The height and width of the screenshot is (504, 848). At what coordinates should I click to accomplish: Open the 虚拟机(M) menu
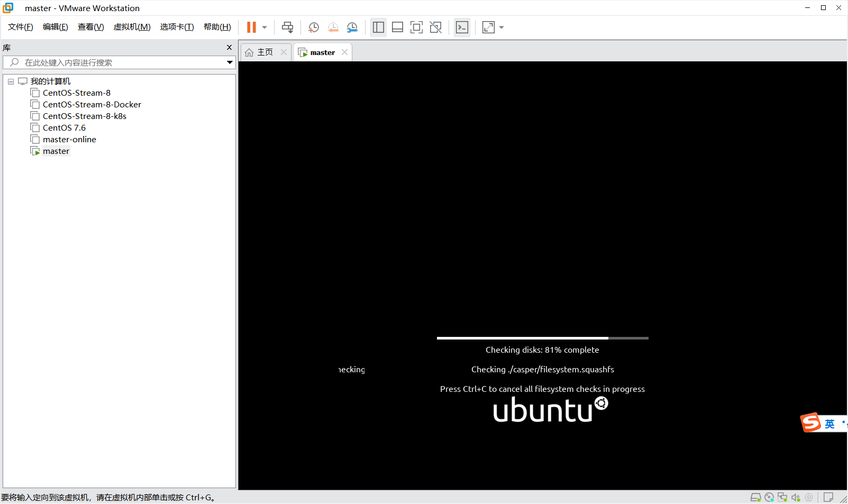point(132,27)
